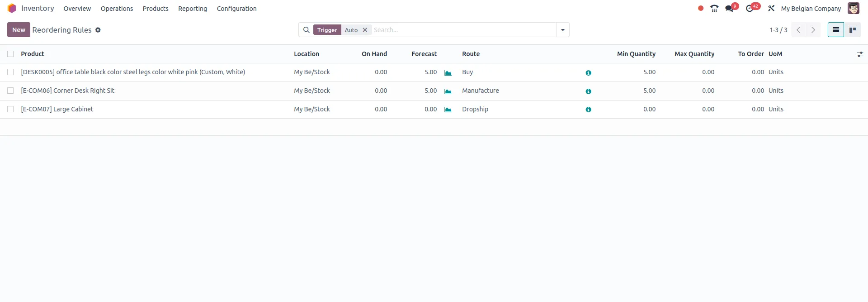
Task: Open the Configuration menu
Action: [236, 8]
